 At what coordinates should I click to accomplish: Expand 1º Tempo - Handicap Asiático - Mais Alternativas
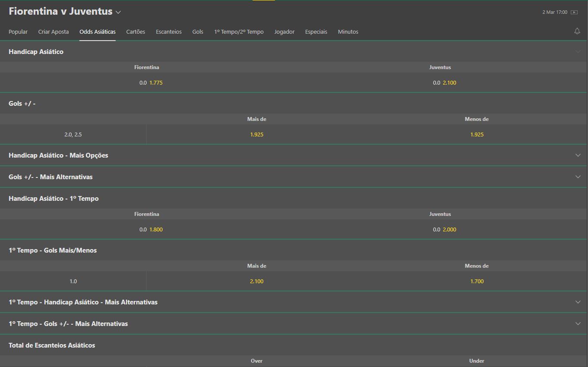point(578,302)
